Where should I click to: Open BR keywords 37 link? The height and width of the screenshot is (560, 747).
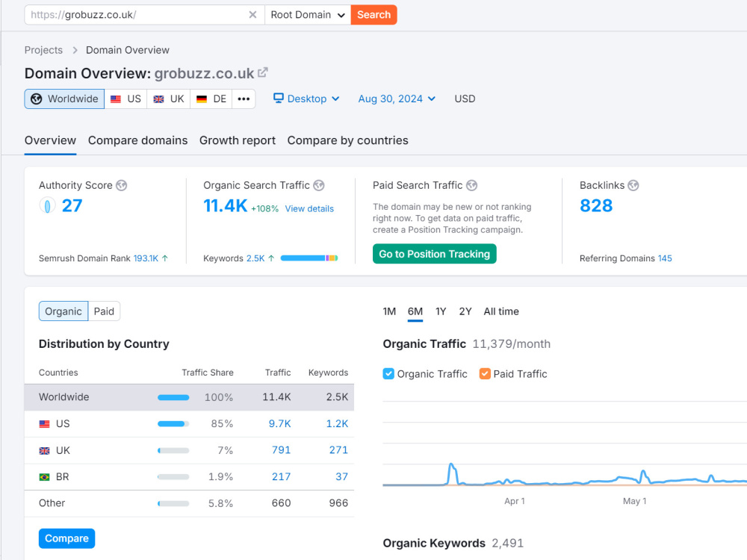[x=341, y=476]
